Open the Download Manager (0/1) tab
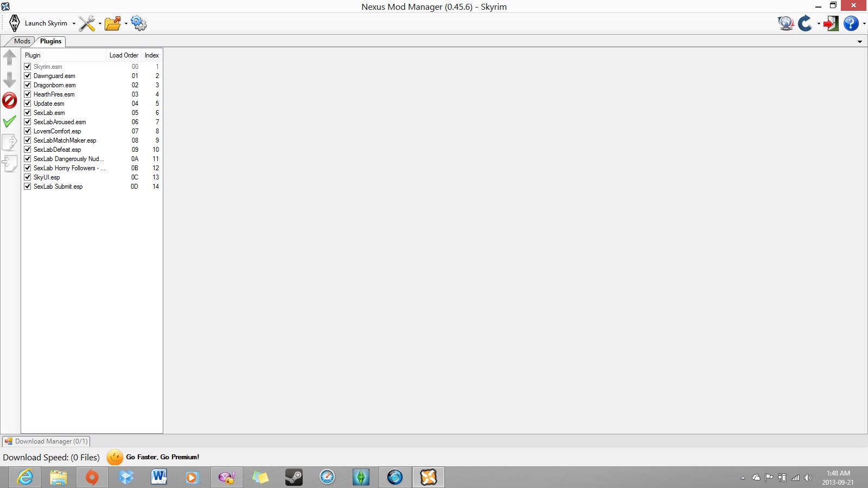868x488 pixels. pos(46,441)
